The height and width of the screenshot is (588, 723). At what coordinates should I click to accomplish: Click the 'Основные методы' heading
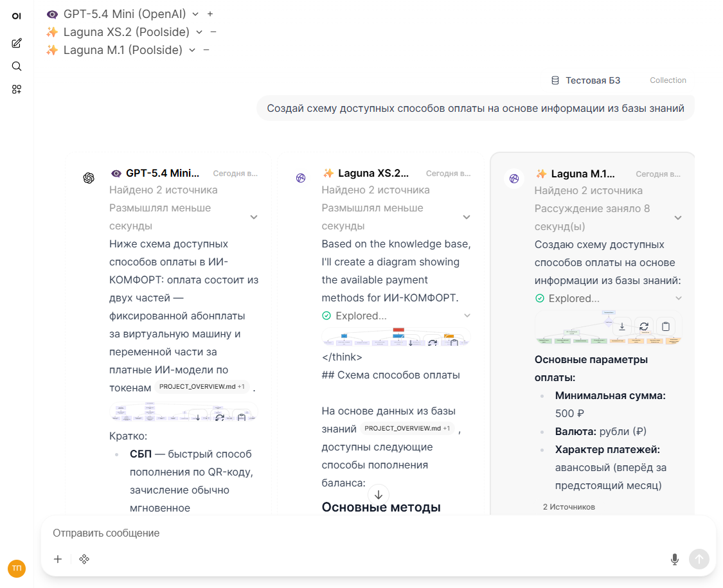(x=381, y=507)
